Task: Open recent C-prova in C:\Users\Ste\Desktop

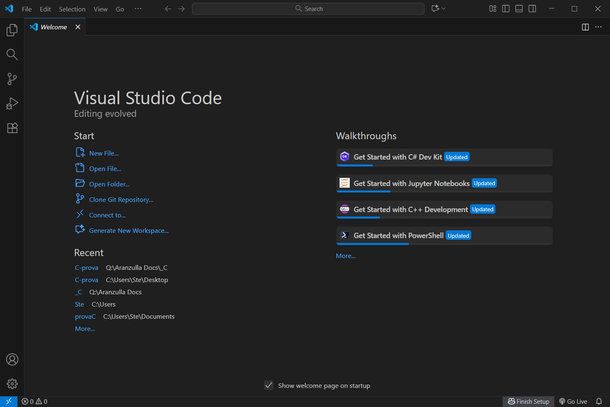Action: [86, 280]
